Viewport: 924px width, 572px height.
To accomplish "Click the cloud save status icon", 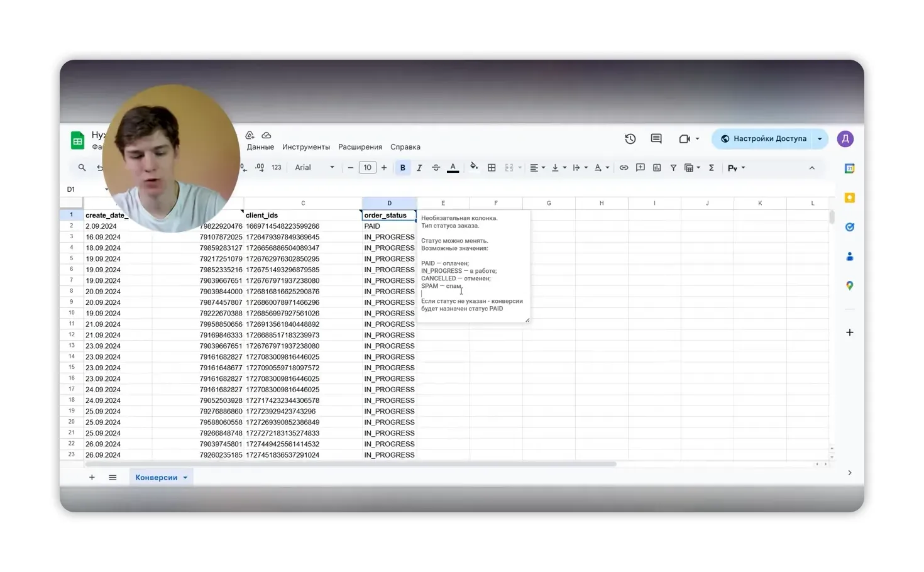I will point(267,135).
